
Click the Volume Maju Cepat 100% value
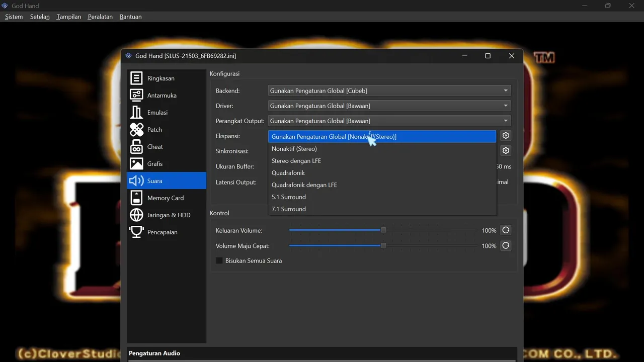(x=489, y=246)
